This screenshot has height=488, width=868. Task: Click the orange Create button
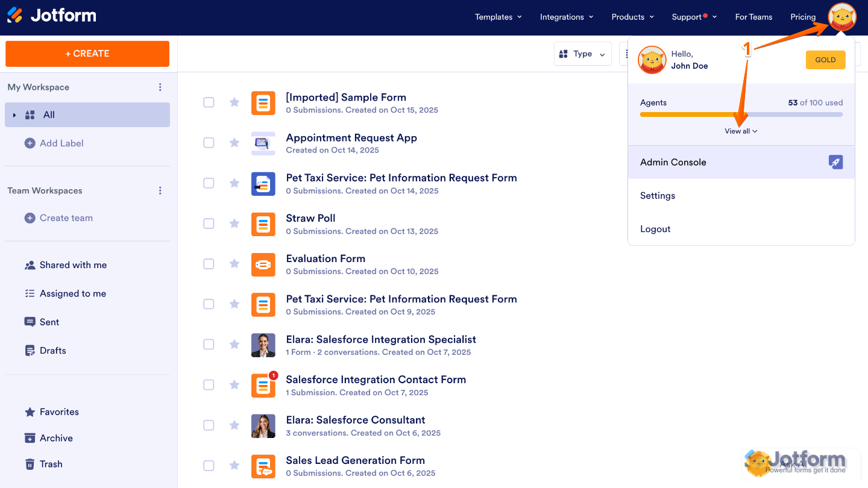pos(87,54)
